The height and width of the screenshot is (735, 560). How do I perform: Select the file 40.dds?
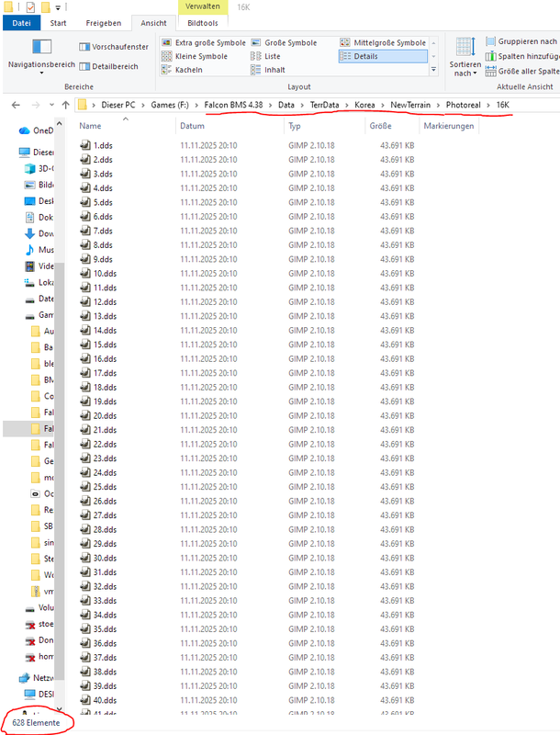click(x=98, y=700)
